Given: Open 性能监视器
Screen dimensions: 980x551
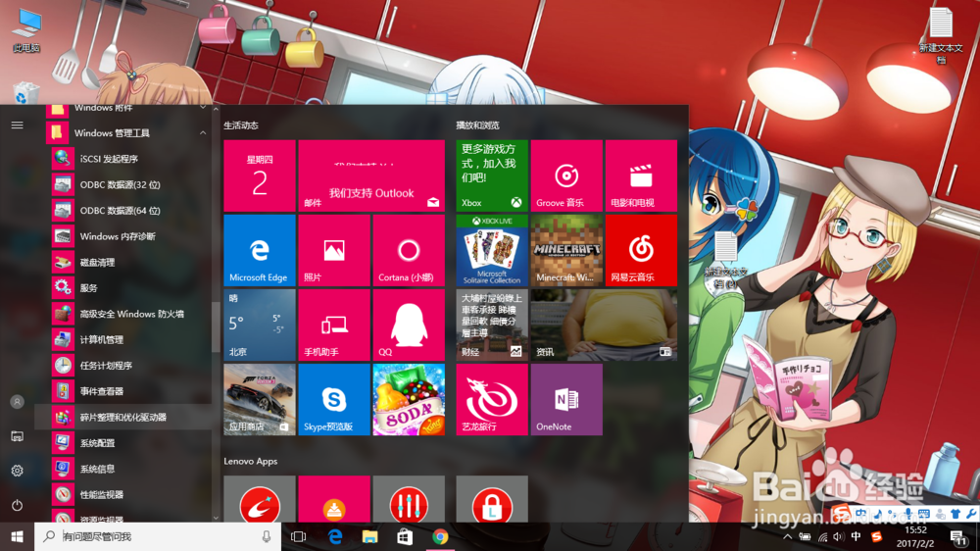Looking at the screenshot, I should click(x=123, y=495).
